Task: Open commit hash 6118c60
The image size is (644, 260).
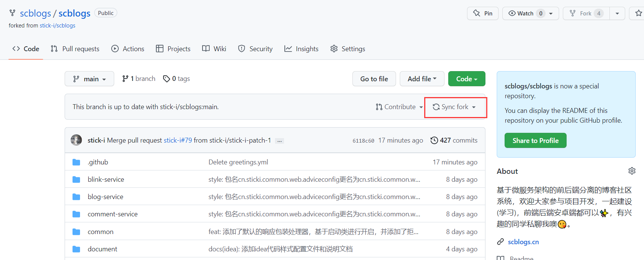Action: (x=363, y=141)
